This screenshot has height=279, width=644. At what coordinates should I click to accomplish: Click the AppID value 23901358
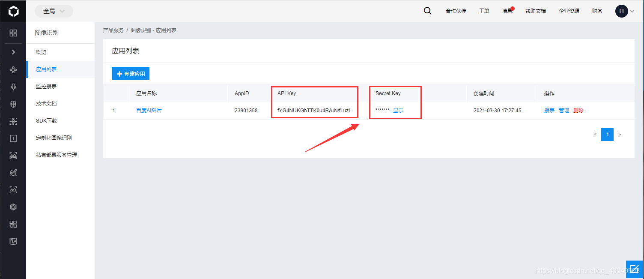(246, 111)
